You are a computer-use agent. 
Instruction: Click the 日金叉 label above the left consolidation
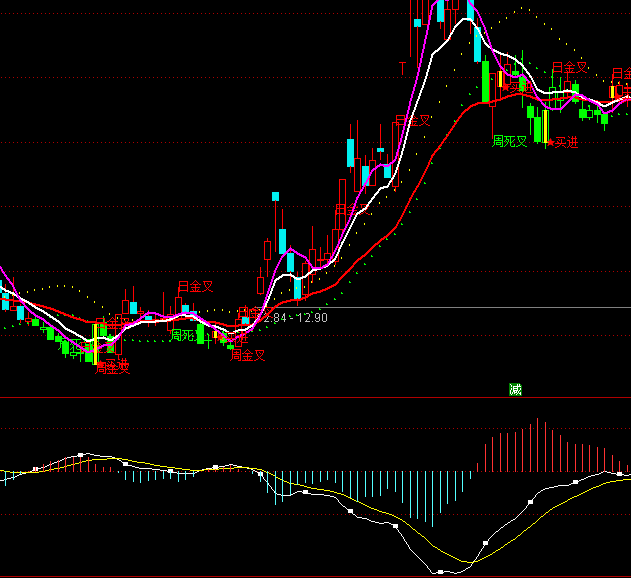[195, 286]
